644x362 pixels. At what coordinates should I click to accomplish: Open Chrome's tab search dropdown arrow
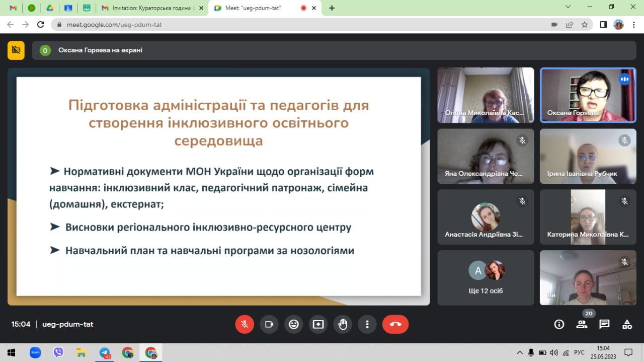click(x=568, y=7)
